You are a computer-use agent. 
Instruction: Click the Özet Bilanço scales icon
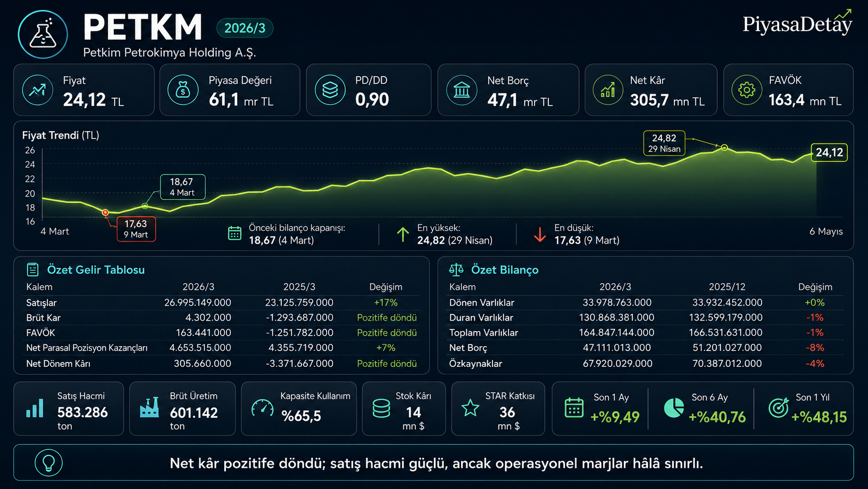click(456, 269)
